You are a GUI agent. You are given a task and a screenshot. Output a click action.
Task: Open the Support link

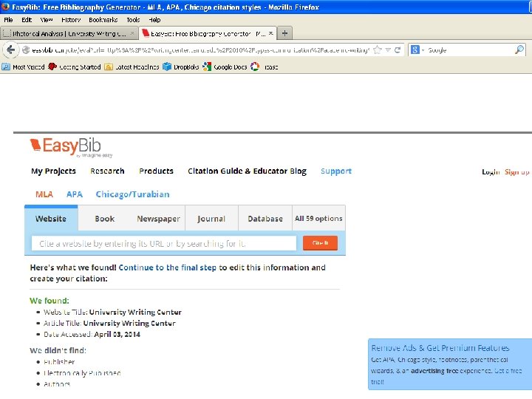336,171
